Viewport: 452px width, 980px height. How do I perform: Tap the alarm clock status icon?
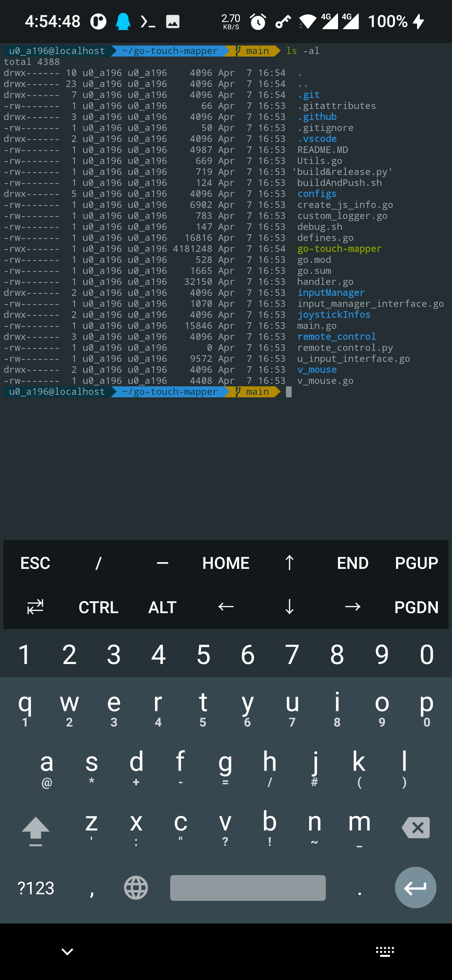click(258, 21)
